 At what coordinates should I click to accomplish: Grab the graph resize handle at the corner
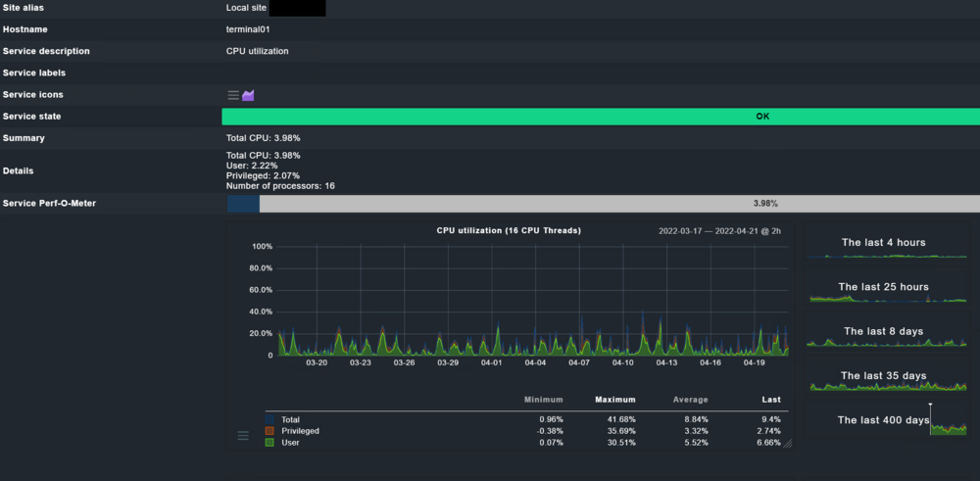pyautogui.click(x=786, y=444)
